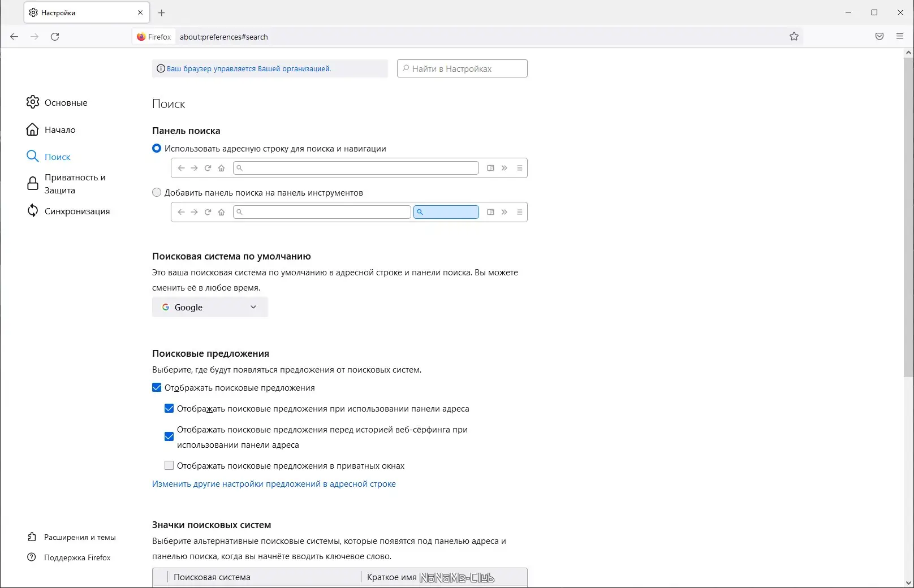Click the sync icon next to Синхронизация
Viewport: 914px width, 588px height.
[x=33, y=211]
